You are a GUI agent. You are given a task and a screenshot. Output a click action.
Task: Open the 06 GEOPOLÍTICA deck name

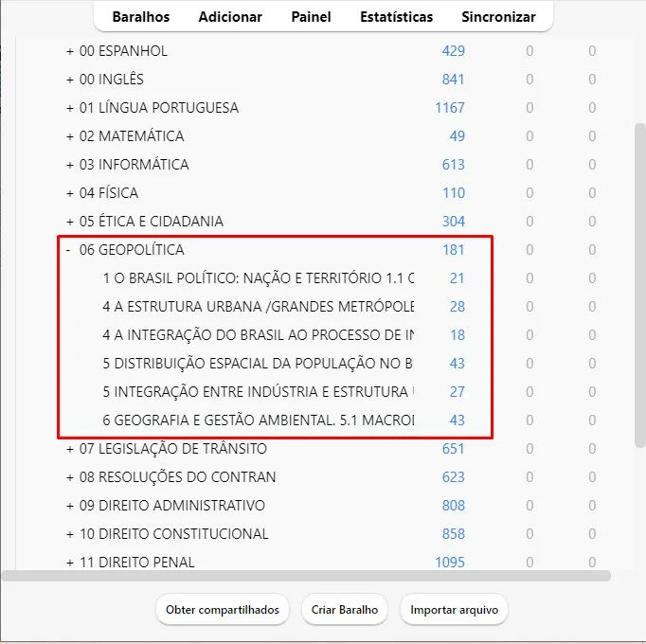coord(132,250)
